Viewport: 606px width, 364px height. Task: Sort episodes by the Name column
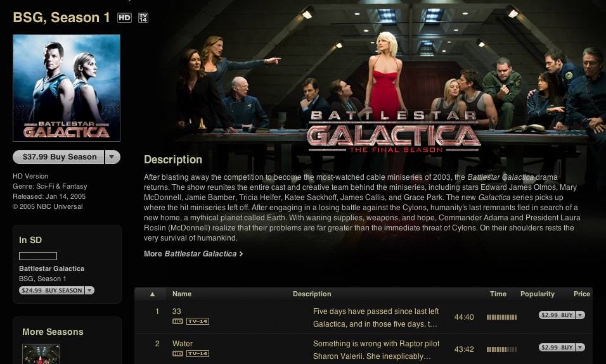pos(182,294)
